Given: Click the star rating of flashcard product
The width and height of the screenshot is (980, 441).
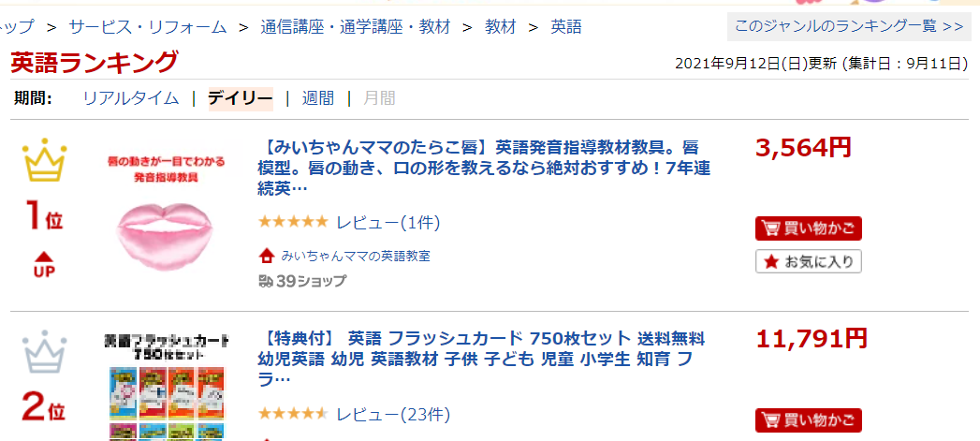Looking at the screenshot, I should 293,414.
